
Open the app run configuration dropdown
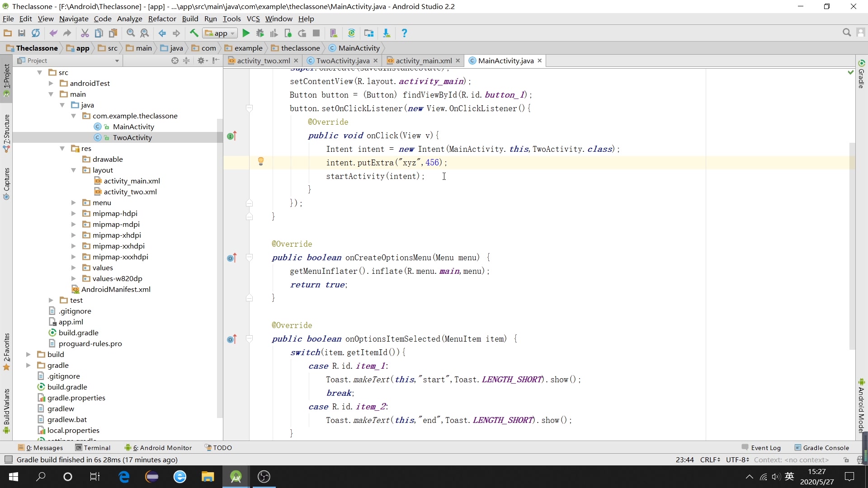221,33
